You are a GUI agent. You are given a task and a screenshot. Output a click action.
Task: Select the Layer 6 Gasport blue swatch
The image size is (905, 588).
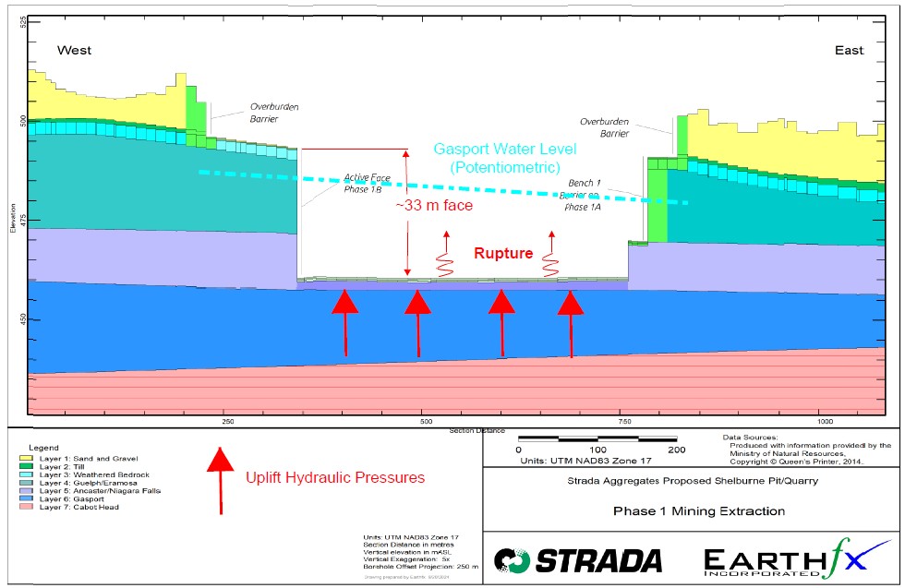pos(25,499)
